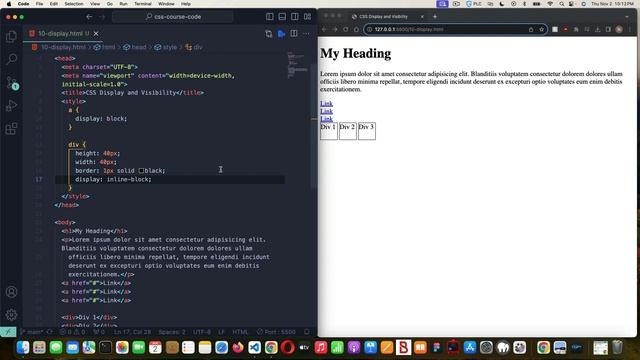Split the editor to the right

click(294, 34)
